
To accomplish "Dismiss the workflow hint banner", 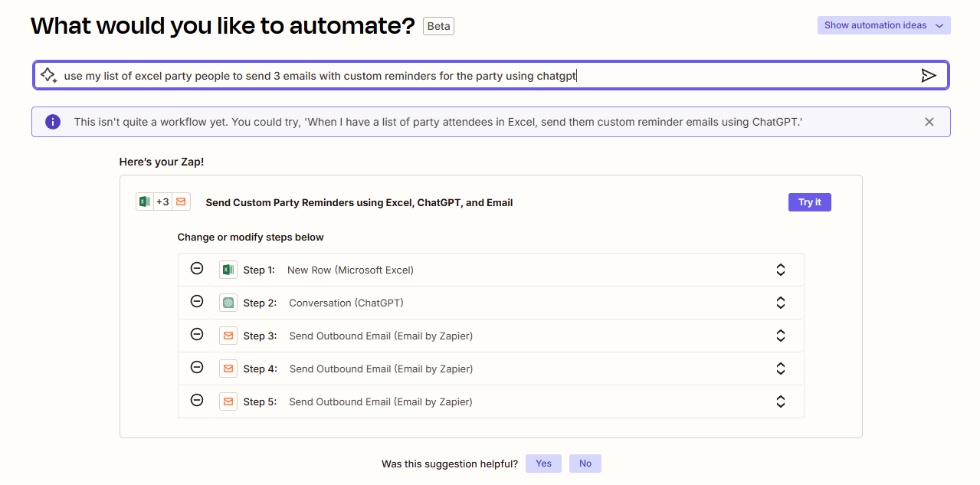I will (x=929, y=122).
